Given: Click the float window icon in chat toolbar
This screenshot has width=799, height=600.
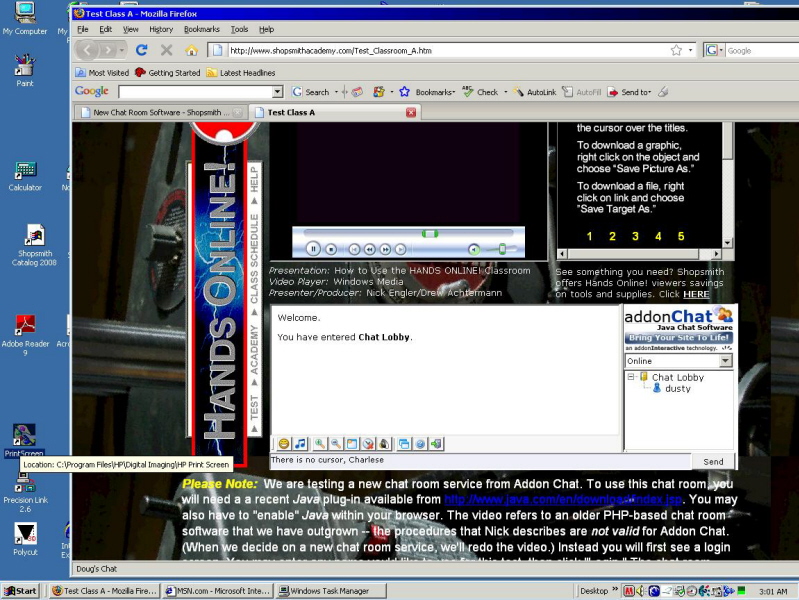Looking at the screenshot, I should coord(404,444).
